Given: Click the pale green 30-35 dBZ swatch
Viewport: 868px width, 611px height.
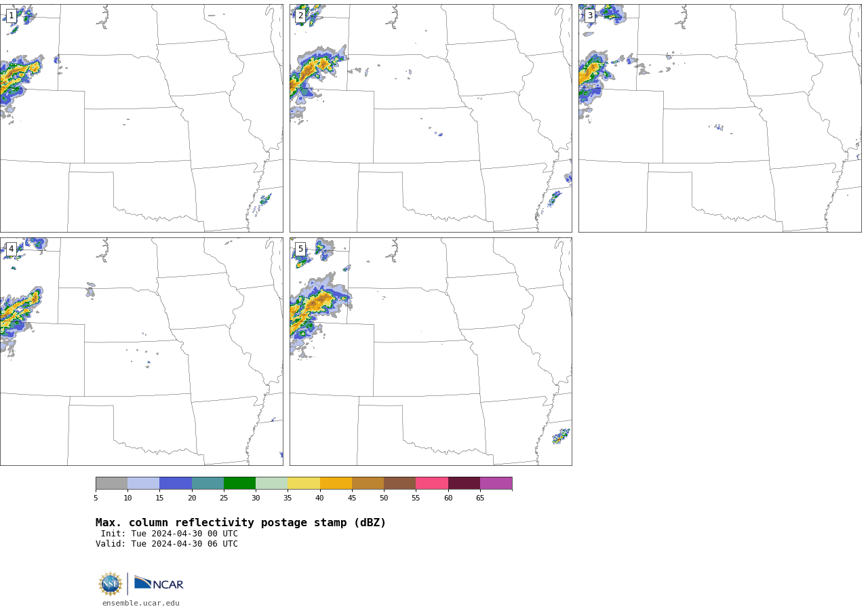Looking at the screenshot, I should (x=271, y=484).
